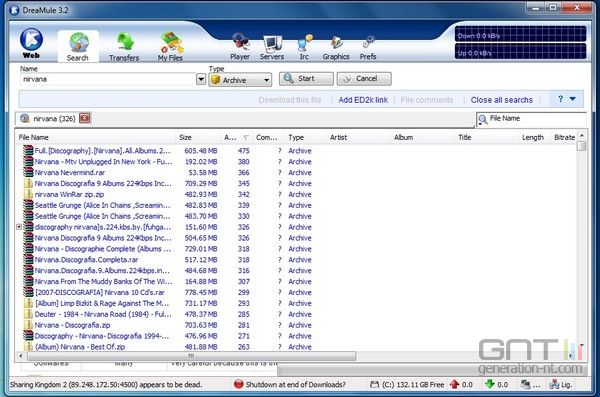Select (Album) Nirvana - Best Of.zip file

80,347
